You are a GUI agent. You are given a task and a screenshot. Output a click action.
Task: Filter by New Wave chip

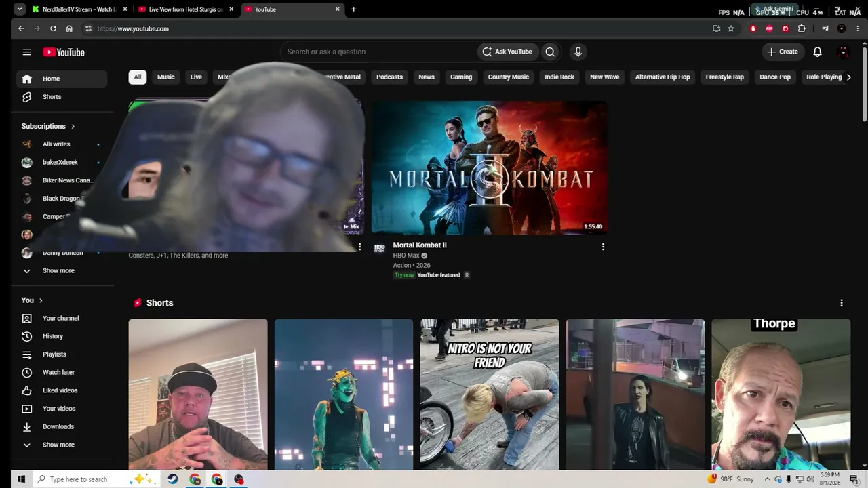point(605,77)
